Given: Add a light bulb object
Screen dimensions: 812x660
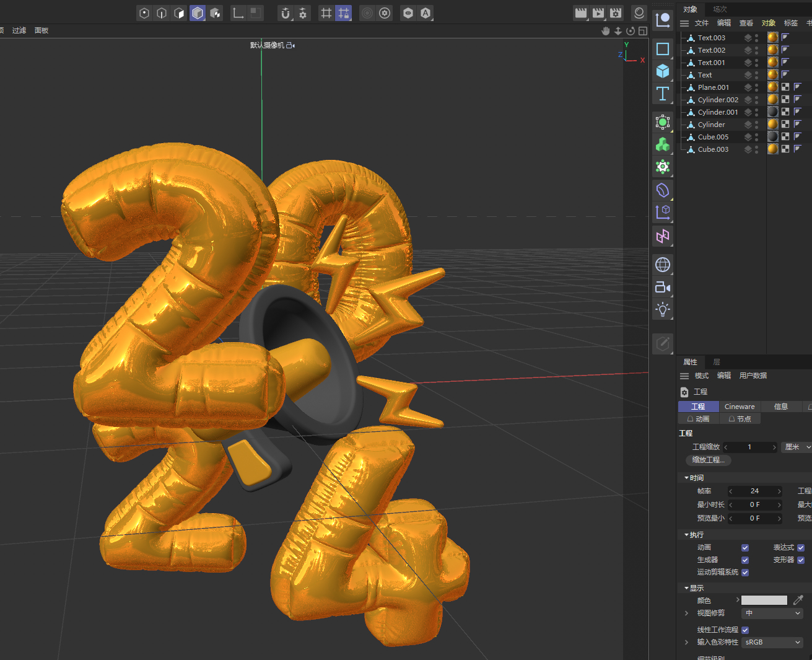Looking at the screenshot, I should click(663, 309).
